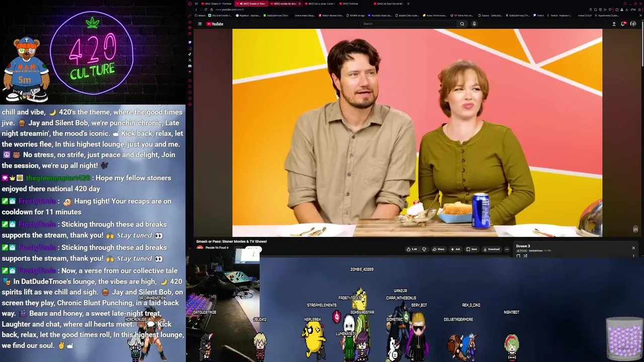Viewport: 644px width, 362px height.
Task: Go back with the browser back arrow
Action: [196, 10]
